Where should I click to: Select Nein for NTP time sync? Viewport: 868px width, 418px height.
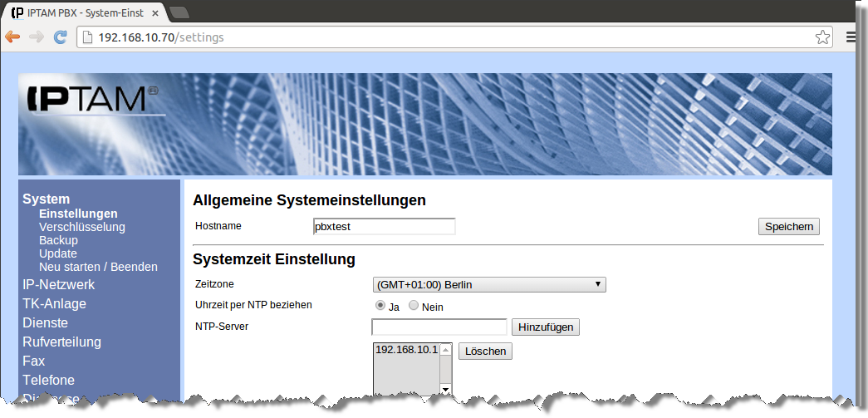(414, 306)
